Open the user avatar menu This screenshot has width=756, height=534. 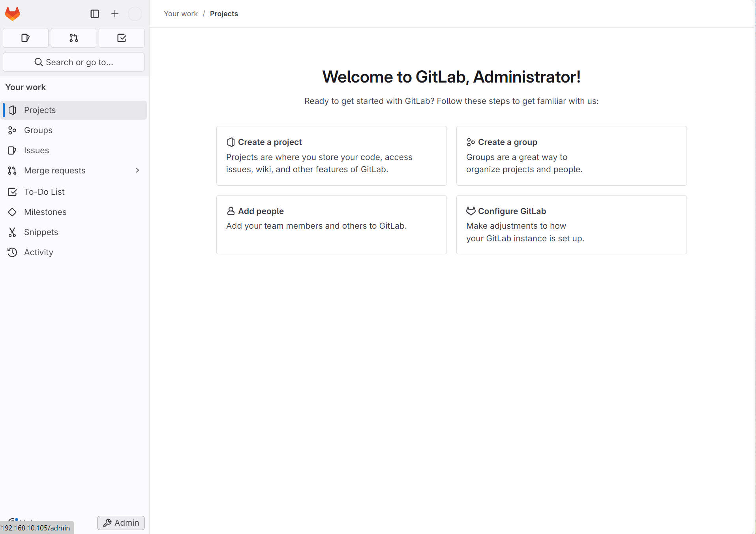135,14
